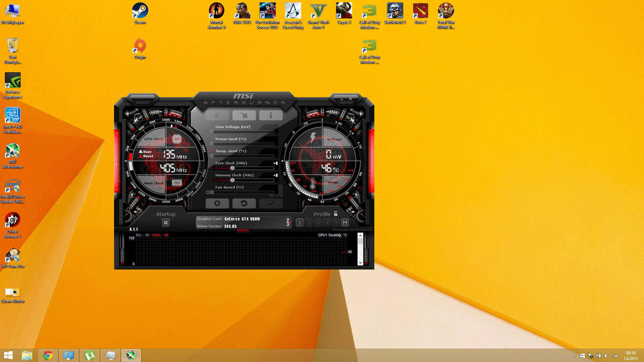Image resolution: width=644 pixels, height=362 pixels.
Task: Open Chrome from the taskbar
Action: click(x=48, y=355)
